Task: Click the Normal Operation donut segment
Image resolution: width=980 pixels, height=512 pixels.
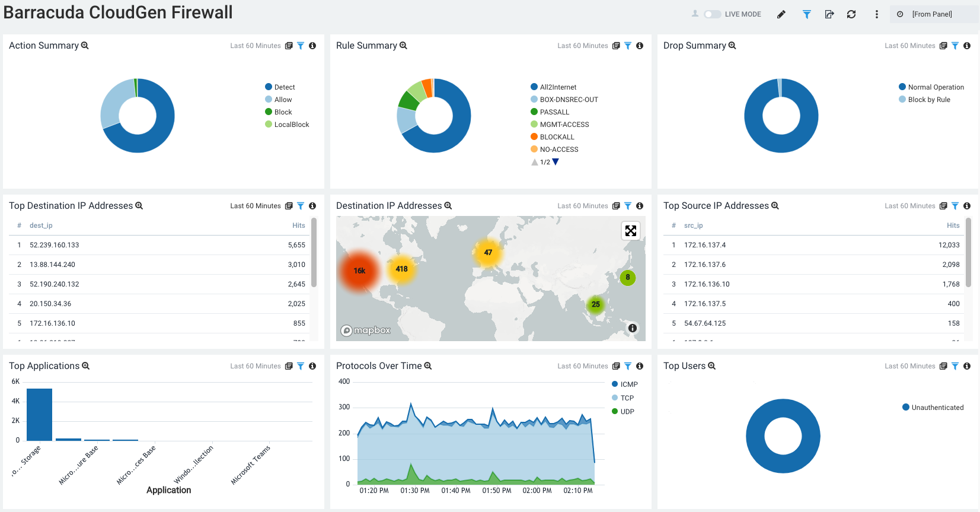Action: pyautogui.click(x=781, y=143)
